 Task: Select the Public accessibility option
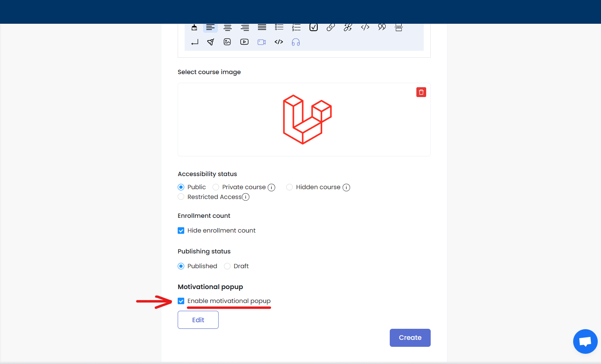(181, 187)
